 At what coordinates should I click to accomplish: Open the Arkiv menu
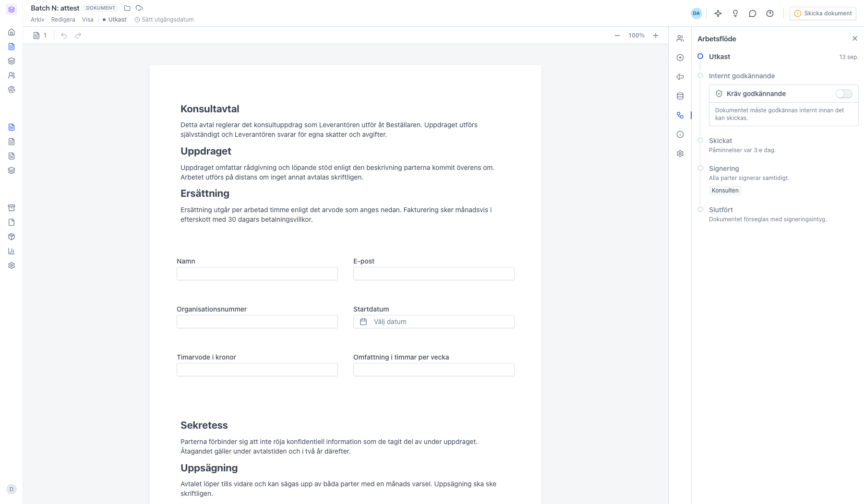(37, 20)
